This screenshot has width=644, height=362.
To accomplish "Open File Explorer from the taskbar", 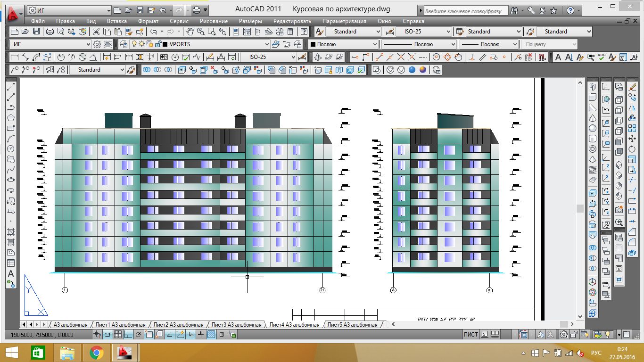I will coord(68,352).
